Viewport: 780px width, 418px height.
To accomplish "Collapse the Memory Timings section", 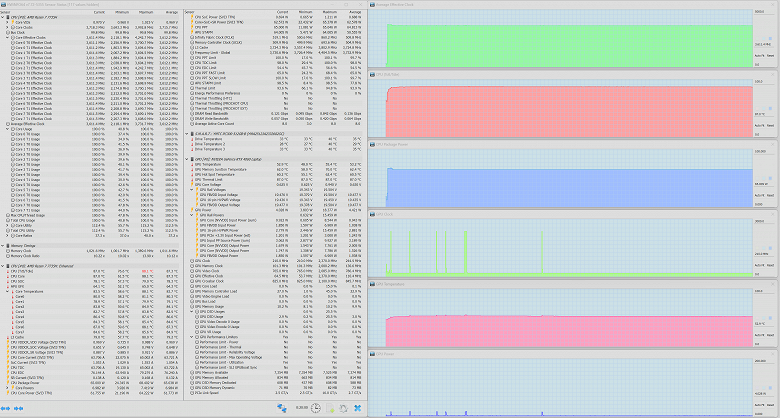I will [x=2, y=246].
